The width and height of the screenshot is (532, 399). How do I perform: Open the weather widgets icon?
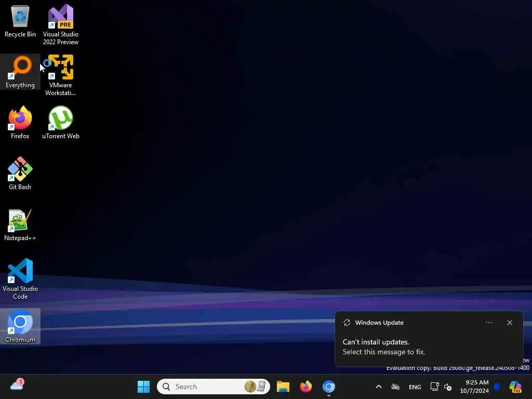click(x=17, y=385)
